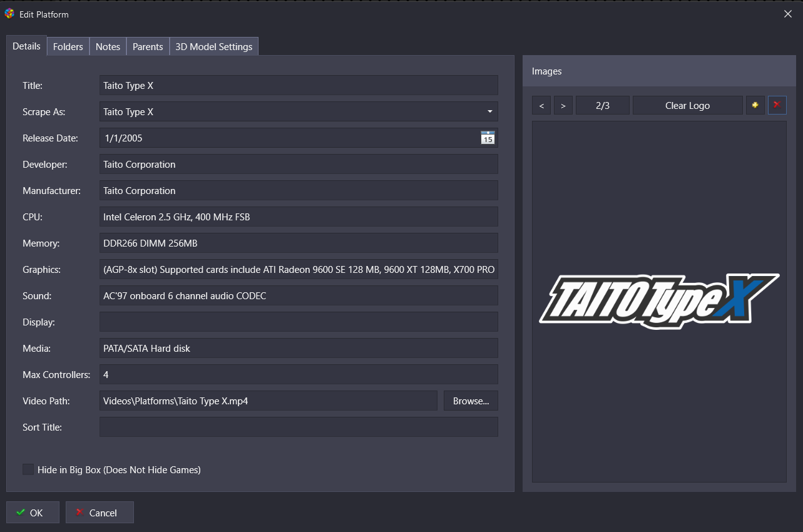
Task: Click the LaunchBox icon in title bar
Action: (x=9, y=14)
